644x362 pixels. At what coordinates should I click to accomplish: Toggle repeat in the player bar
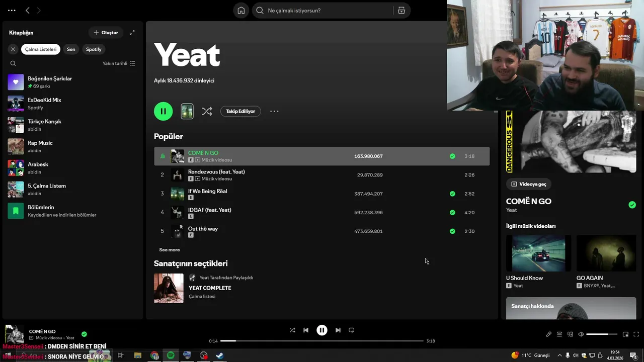tap(352, 330)
